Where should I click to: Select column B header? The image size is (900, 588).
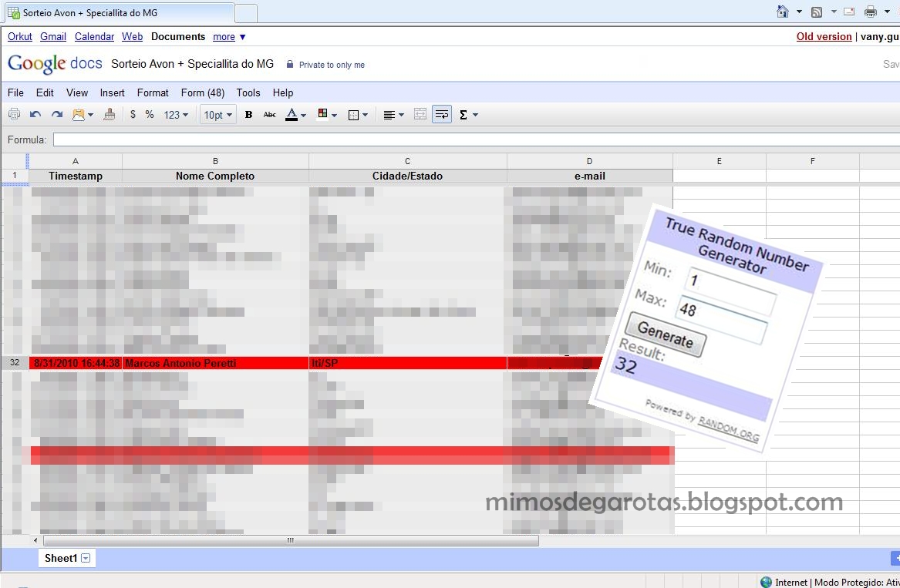pyautogui.click(x=215, y=161)
